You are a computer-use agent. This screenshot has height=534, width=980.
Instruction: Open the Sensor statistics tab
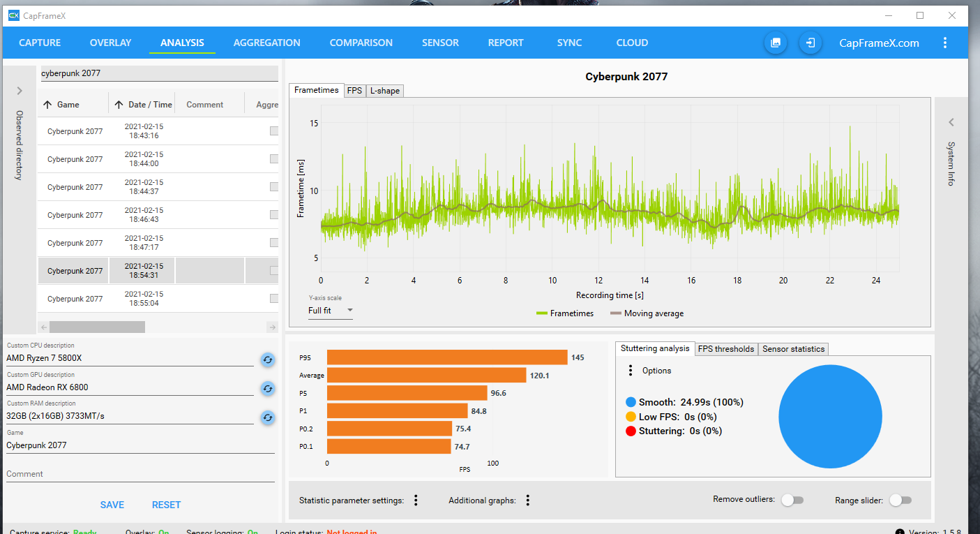pos(793,349)
